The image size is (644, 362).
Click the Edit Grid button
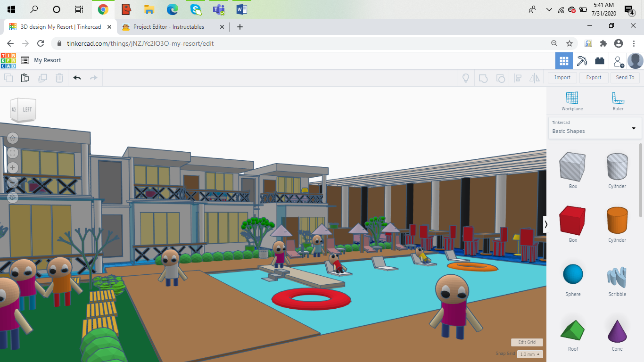527,342
